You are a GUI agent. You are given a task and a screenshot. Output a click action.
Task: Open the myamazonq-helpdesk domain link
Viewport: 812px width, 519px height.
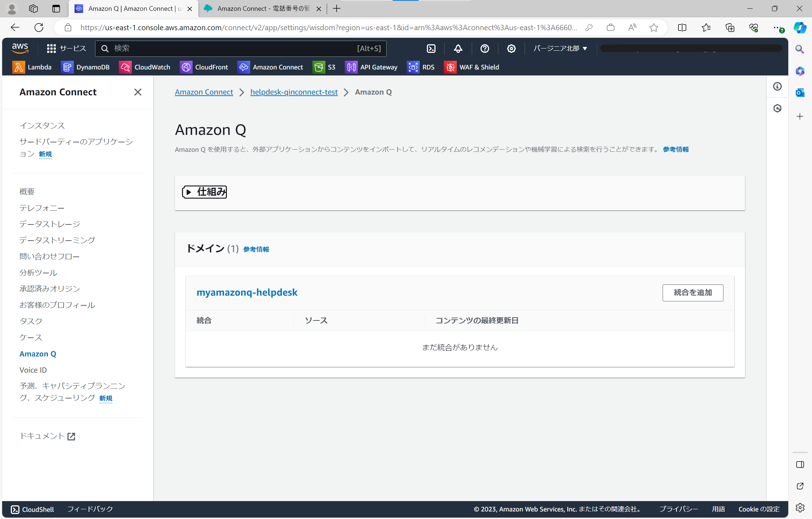coord(247,292)
